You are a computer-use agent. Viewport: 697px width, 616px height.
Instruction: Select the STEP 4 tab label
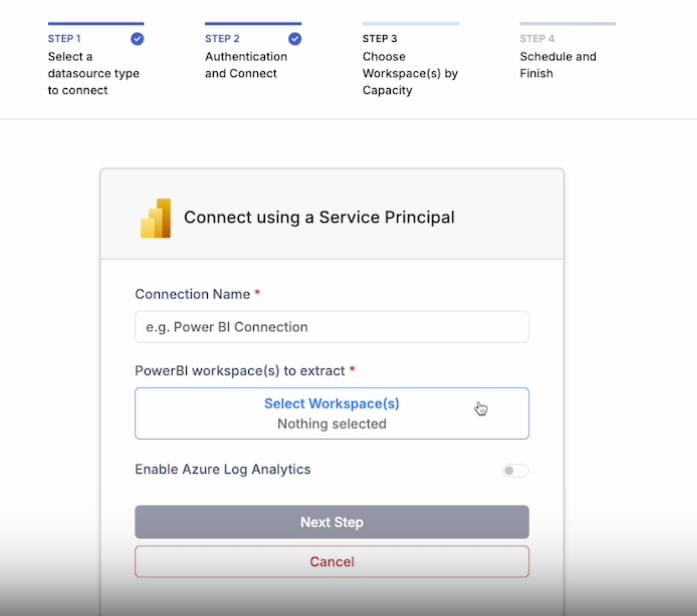tap(537, 39)
